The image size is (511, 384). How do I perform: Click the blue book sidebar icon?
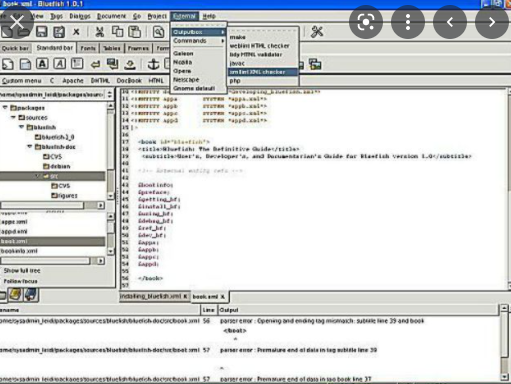coord(31,295)
